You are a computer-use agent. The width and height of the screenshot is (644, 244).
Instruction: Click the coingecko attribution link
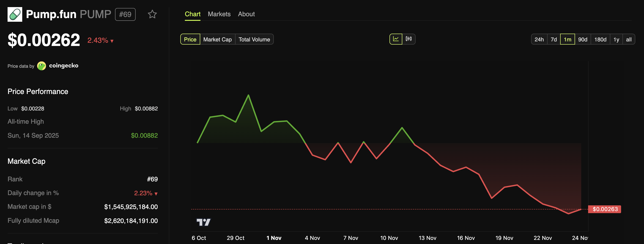pos(64,65)
